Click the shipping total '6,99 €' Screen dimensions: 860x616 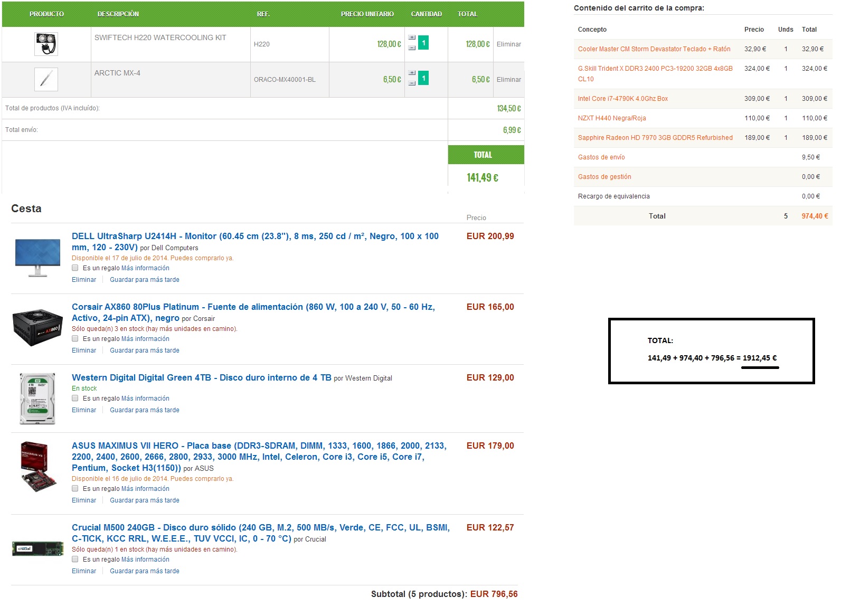coord(512,130)
